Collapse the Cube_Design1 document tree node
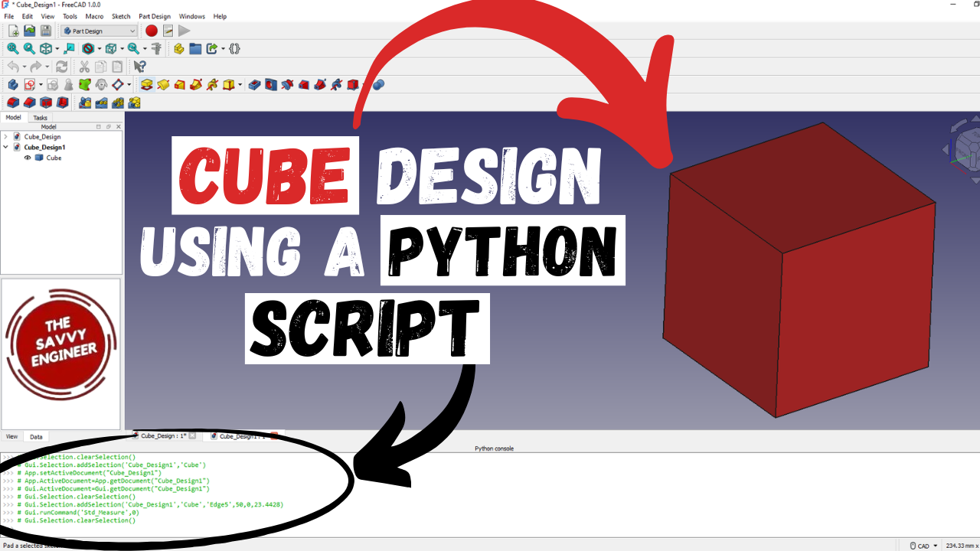The width and height of the screenshot is (980, 551). click(x=6, y=147)
